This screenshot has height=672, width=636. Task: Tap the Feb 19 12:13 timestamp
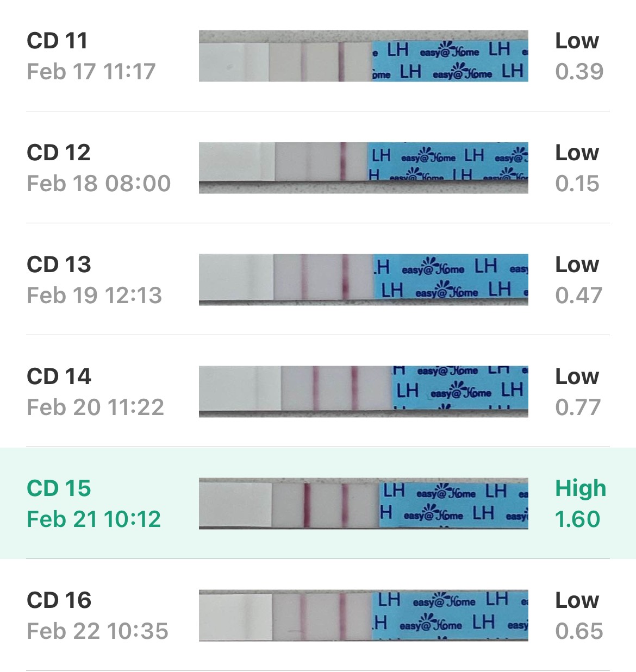95,296
